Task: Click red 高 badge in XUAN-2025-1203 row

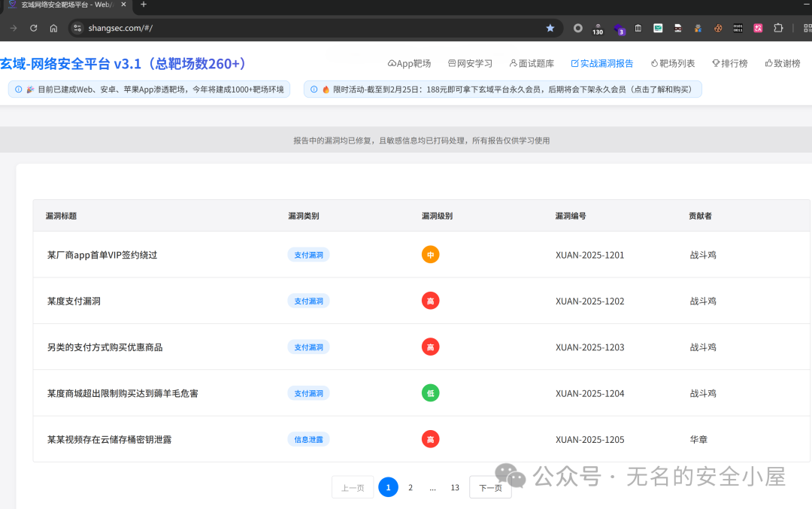Action: click(430, 347)
